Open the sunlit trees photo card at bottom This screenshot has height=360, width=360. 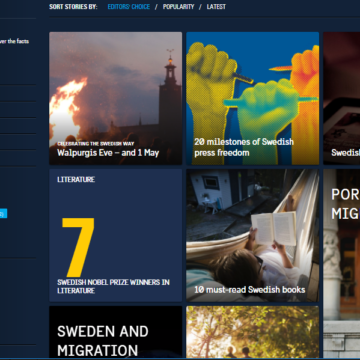point(253,332)
